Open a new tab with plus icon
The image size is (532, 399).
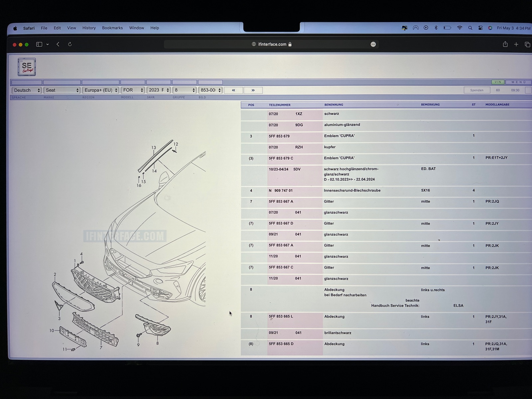tap(516, 44)
